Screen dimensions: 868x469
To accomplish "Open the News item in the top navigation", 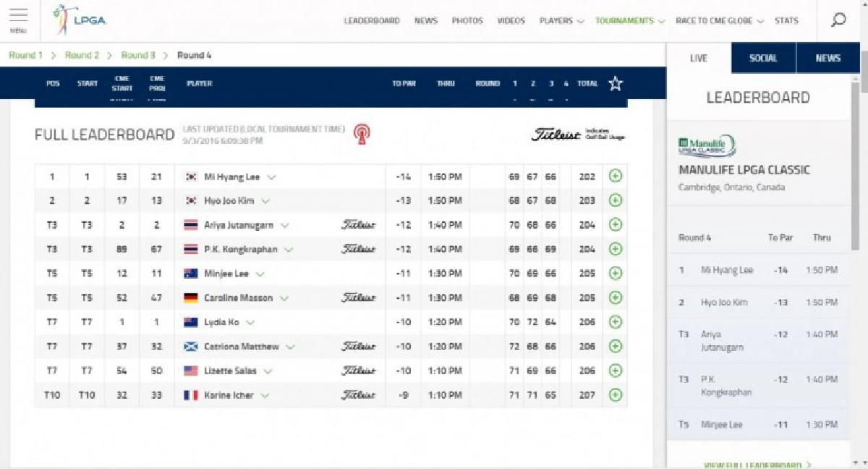I will pyautogui.click(x=426, y=21).
